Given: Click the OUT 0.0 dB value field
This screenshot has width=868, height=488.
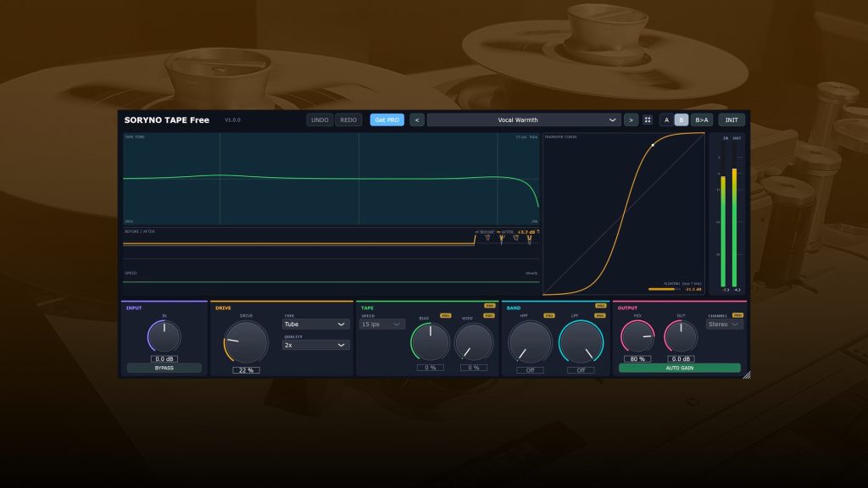Looking at the screenshot, I should 681,358.
